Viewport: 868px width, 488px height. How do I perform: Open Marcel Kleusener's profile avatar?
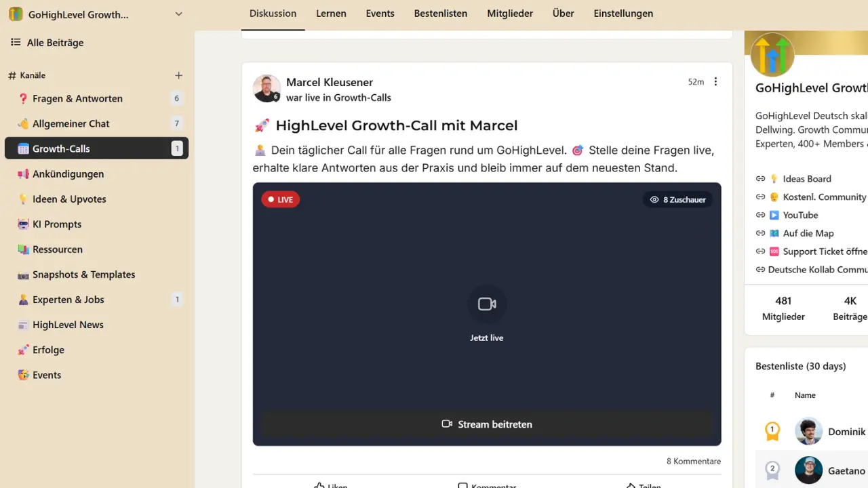click(x=267, y=89)
